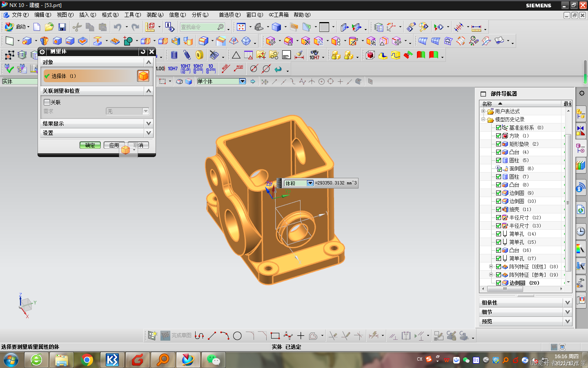Image resolution: width=588 pixels, height=368 pixels.
Task: Expand the 阵列特征 [线性] (18) node
Action: click(491, 267)
